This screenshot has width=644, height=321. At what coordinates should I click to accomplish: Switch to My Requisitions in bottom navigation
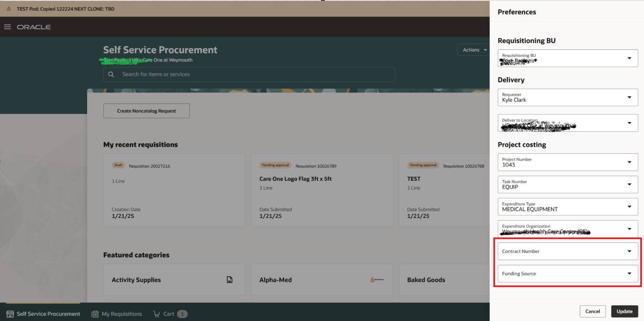point(116,313)
